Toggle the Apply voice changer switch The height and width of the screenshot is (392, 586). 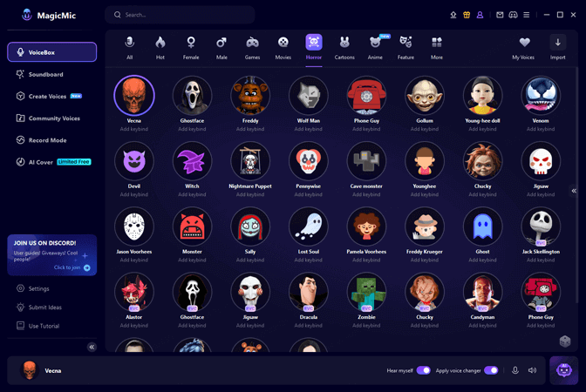491,370
